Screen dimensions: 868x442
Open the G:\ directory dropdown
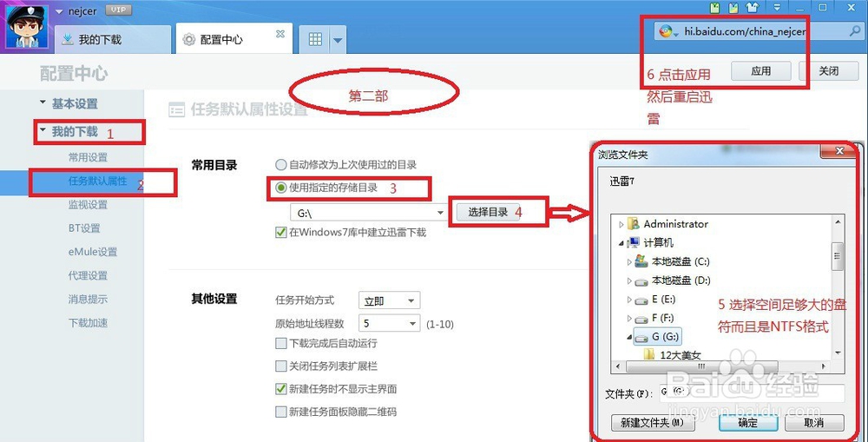(440, 213)
